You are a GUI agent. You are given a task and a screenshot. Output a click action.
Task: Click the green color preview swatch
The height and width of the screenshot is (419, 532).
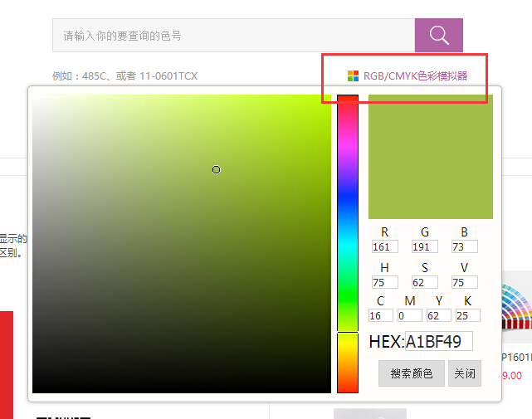point(430,157)
